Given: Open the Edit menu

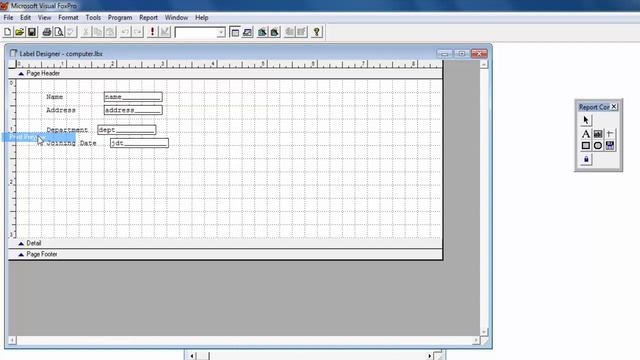Looking at the screenshot, I should click(25, 18).
